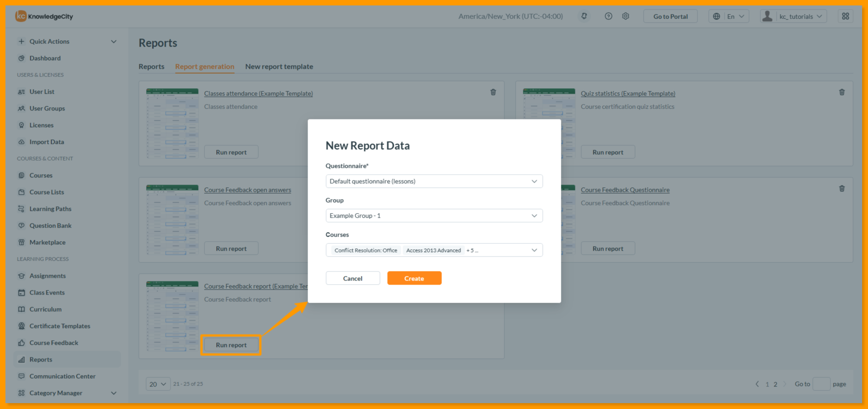This screenshot has width=868, height=409.
Task: Run report for Course Feedback report
Action: pyautogui.click(x=231, y=345)
